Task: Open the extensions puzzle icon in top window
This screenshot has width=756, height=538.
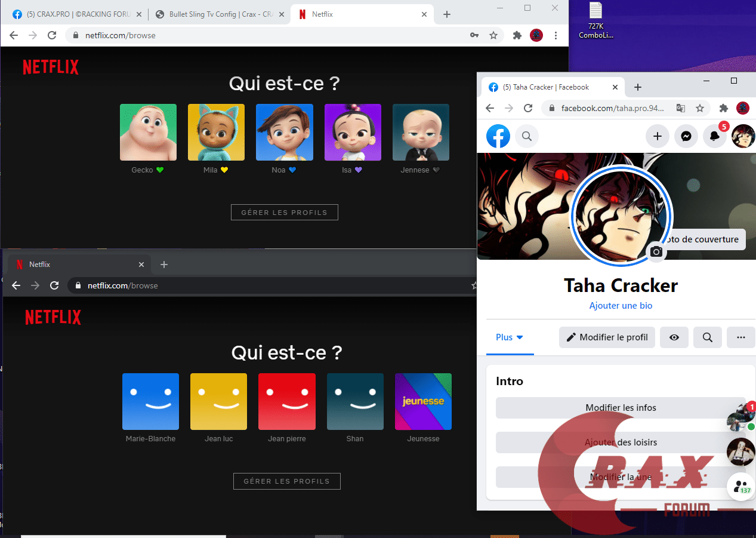Action: click(x=517, y=35)
